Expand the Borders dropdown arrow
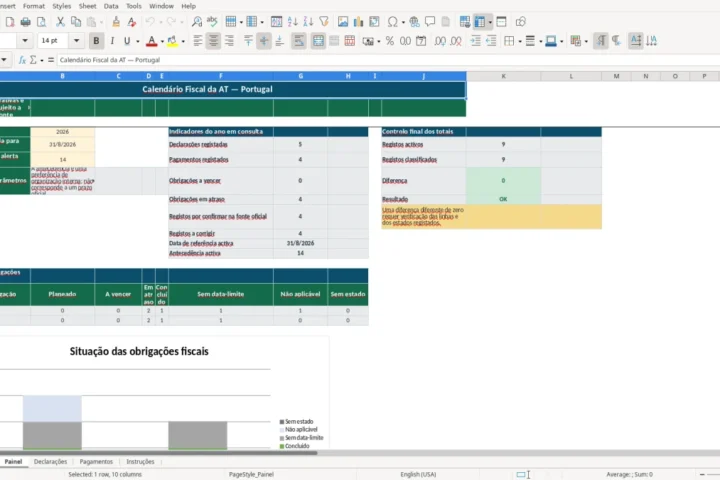Screen dimensions: 720x480 coord(519,41)
